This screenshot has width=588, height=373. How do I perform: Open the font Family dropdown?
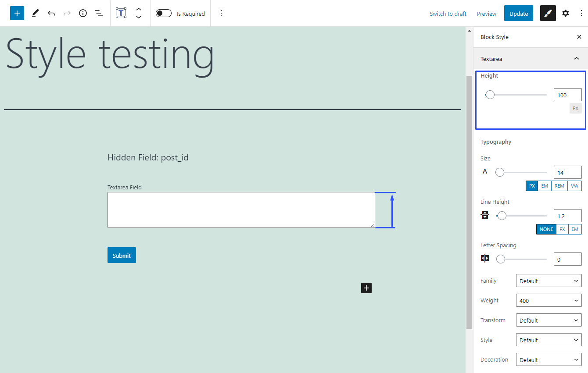pos(549,281)
